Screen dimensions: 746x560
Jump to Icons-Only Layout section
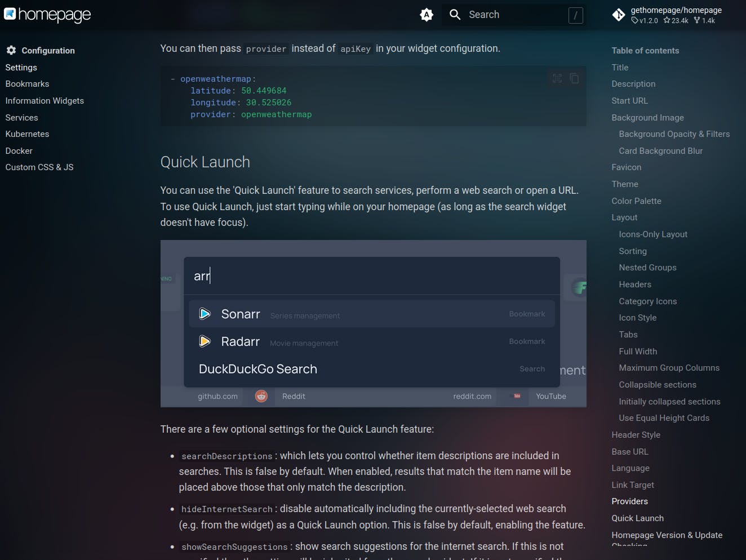click(653, 234)
